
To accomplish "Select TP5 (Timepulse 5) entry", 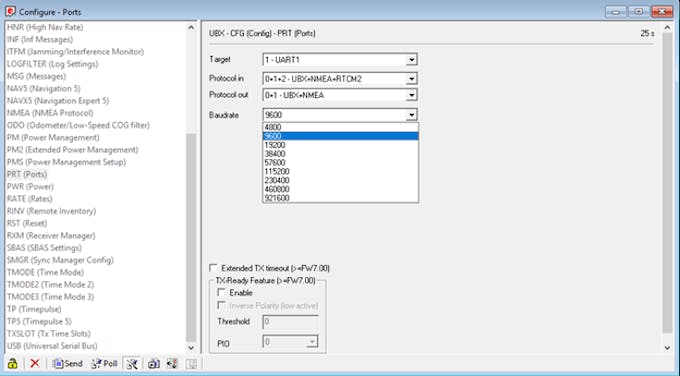I will click(39, 321).
